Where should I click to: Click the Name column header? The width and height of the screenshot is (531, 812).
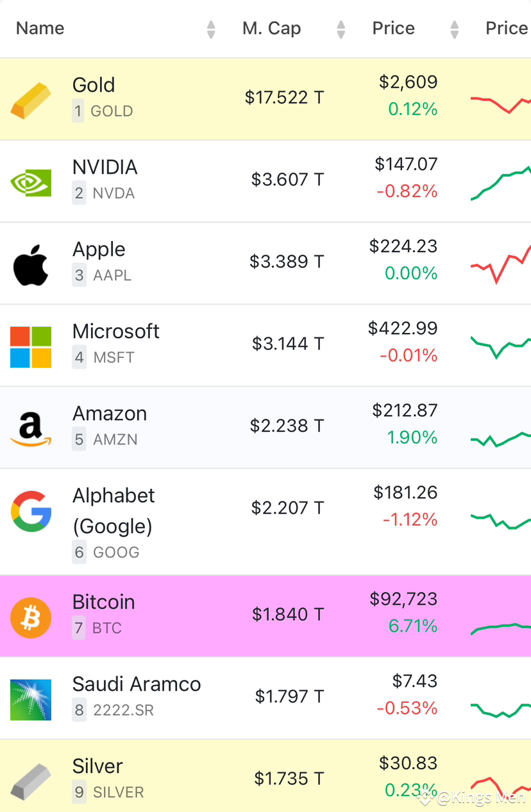tap(40, 28)
